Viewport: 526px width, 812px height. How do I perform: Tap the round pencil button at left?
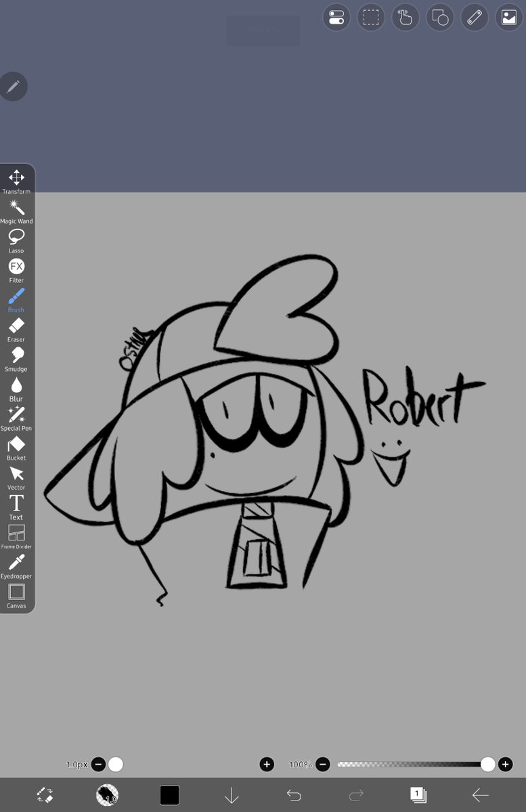pyautogui.click(x=14, y=87)
